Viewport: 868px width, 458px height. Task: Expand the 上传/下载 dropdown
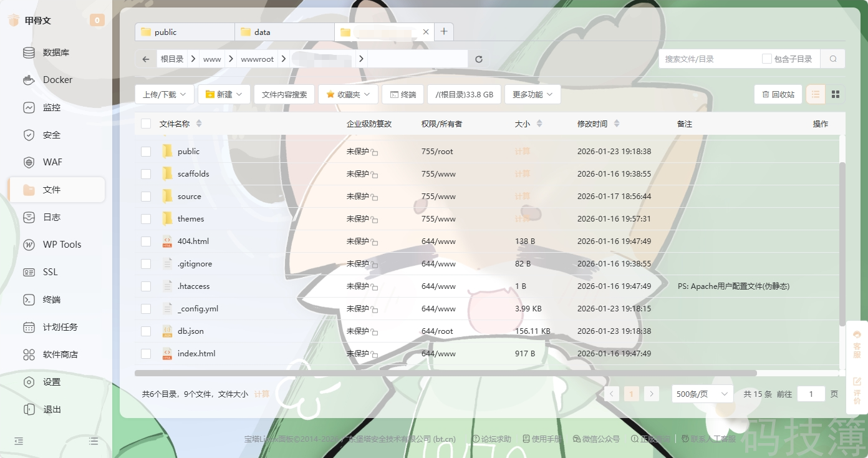point(165,95)
